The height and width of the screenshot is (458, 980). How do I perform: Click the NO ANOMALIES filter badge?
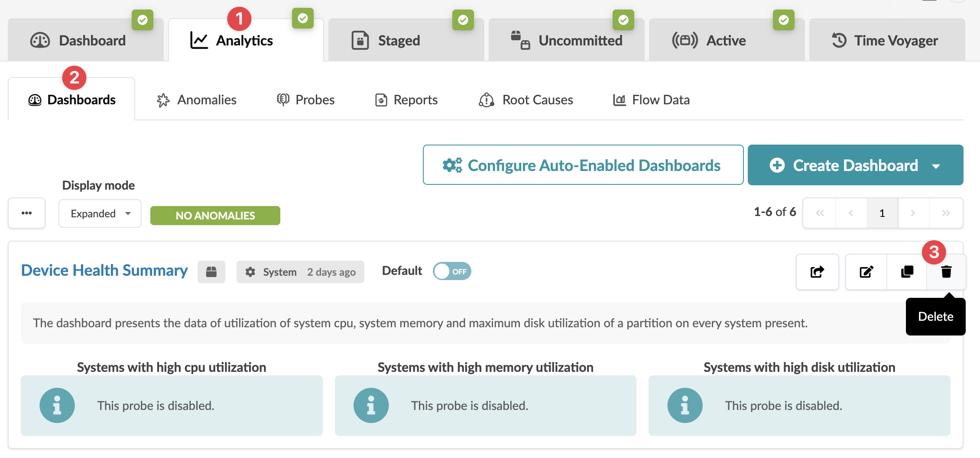[x=215, y=216]
